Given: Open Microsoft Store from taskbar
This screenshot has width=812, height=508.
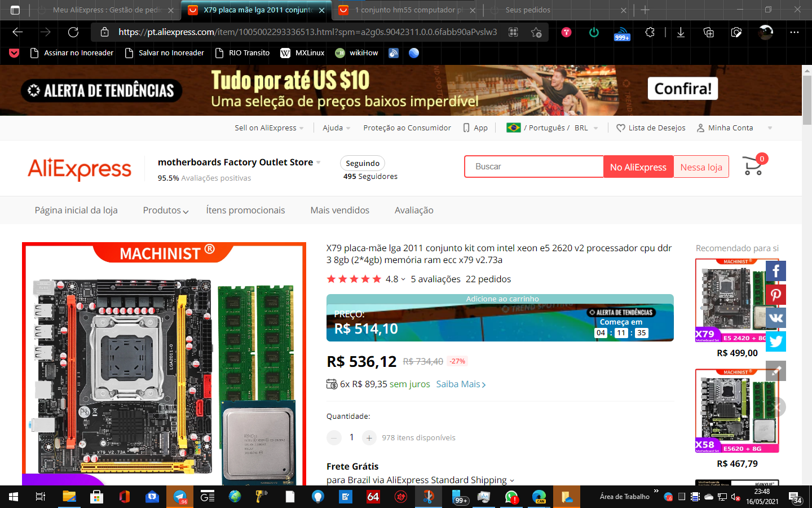Looking at the screenshot, I should pyautogui.click(x=96, y=497).
